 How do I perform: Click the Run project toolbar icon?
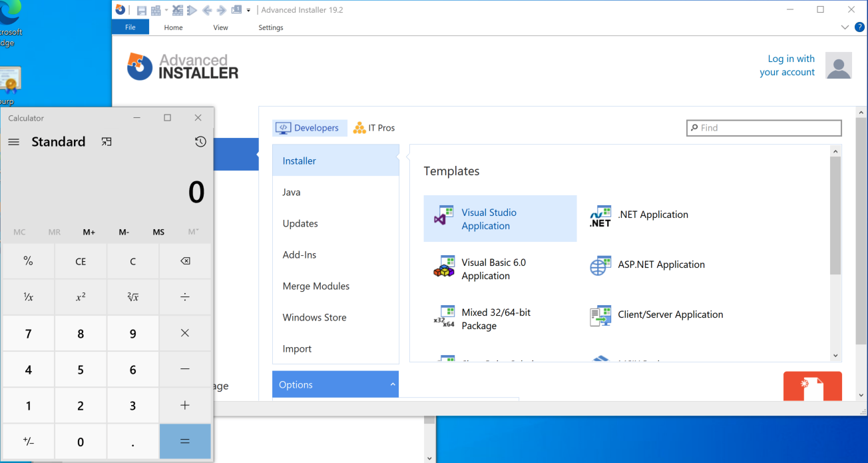192,10
